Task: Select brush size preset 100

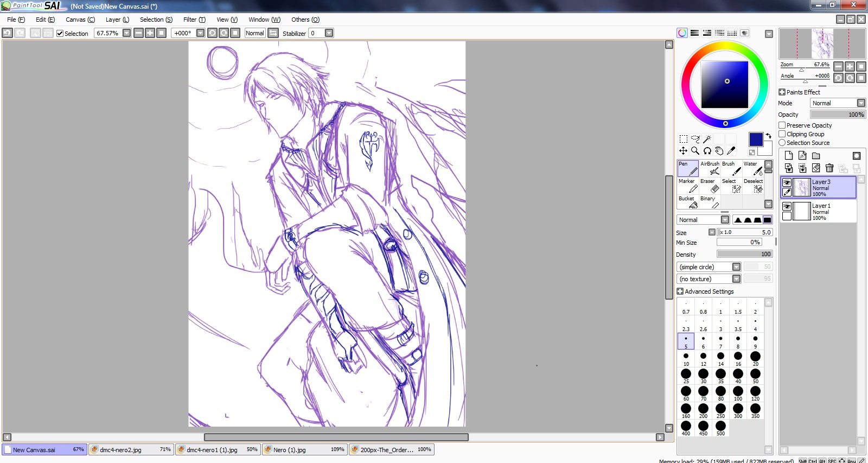Action: [x=738, y=394]
